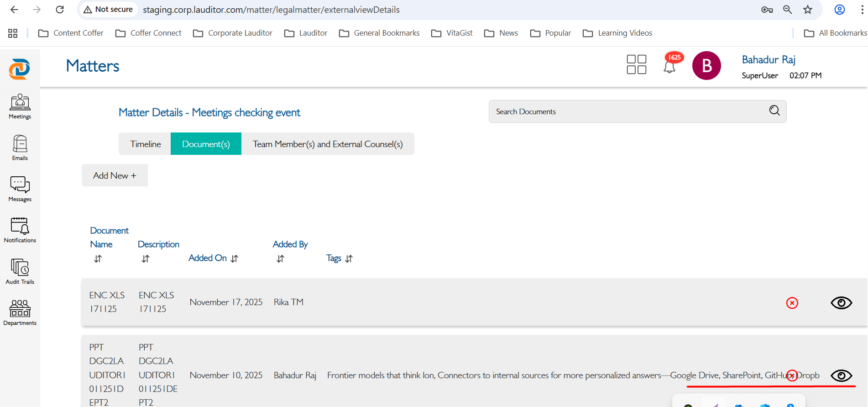Switch to the Timeline tab
The width and height of the screenshot is (868, 407).
click(145, 144)
